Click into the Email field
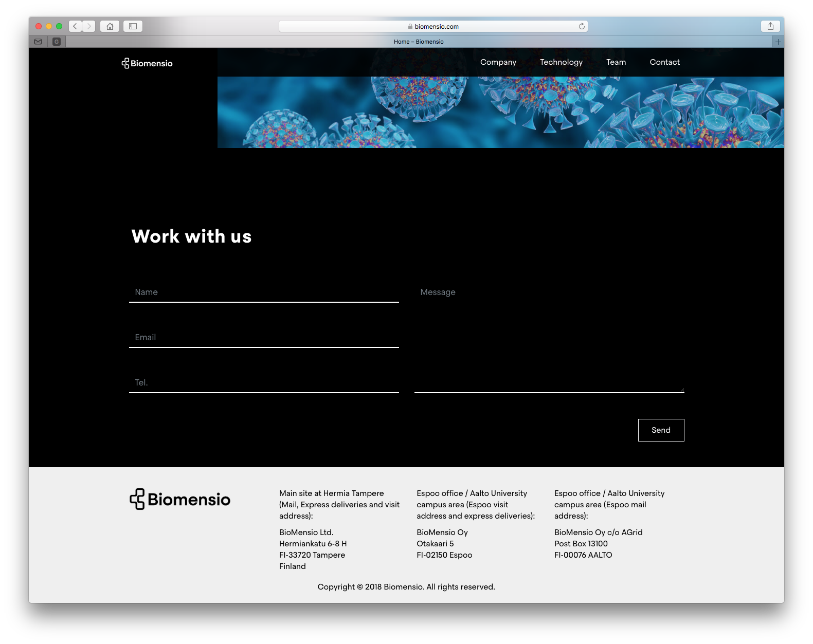 point(264,338)
